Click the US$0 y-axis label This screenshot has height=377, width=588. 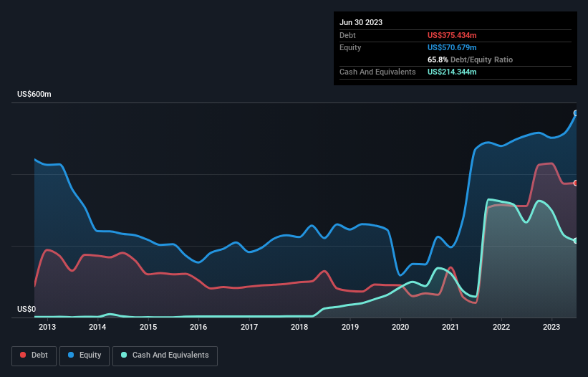[26, 309]
